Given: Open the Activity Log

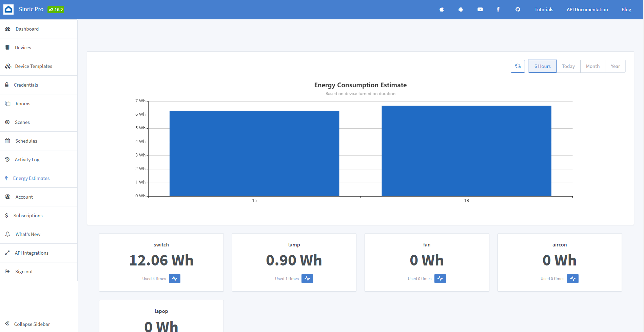Looking at the screenshot, I should (27, 159).
